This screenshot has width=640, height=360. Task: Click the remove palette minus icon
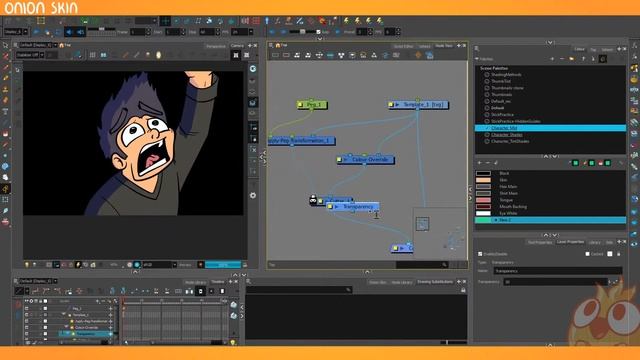[562, 59]
